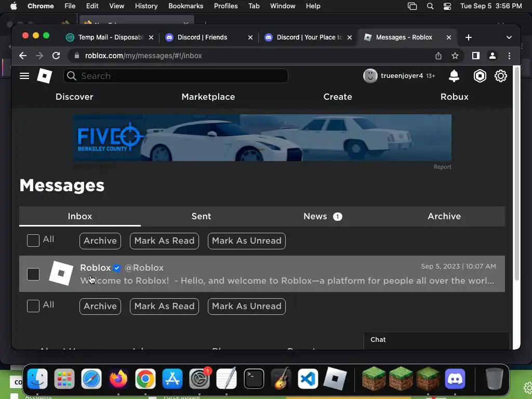Screen dimensions: 532x399
Task: Launch Firefox from the Dock
Action: pos(118,379)
